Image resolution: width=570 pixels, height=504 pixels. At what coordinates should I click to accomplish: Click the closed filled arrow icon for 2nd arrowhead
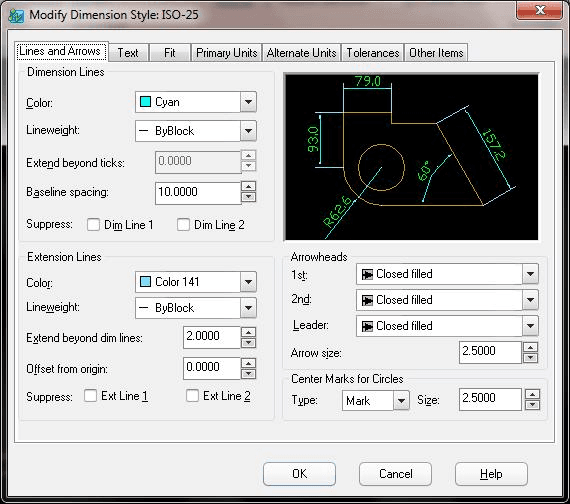[367, 300]
